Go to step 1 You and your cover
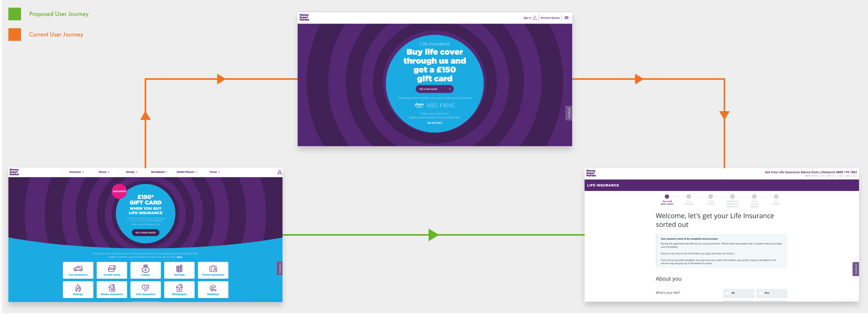Image resolution: width=868 pixels, height=314 pixels. click(x=667, y=200)
